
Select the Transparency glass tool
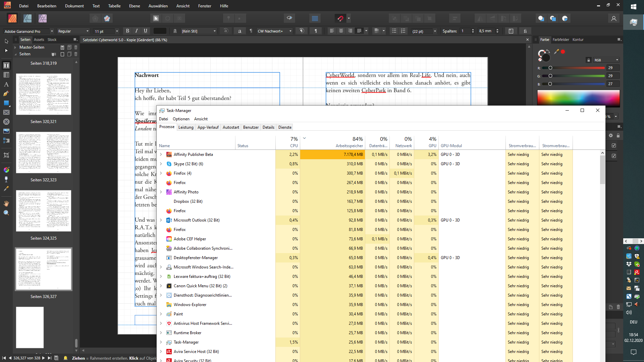[x=6, y=179]
